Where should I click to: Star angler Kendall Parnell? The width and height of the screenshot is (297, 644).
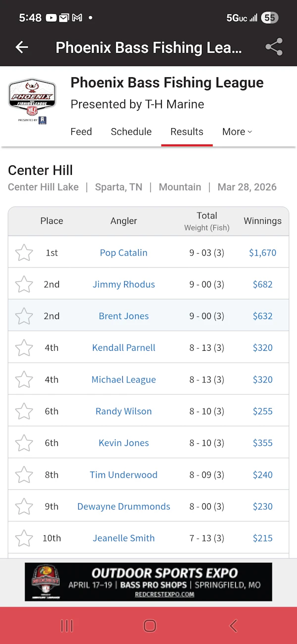click(x=24, y=348)
